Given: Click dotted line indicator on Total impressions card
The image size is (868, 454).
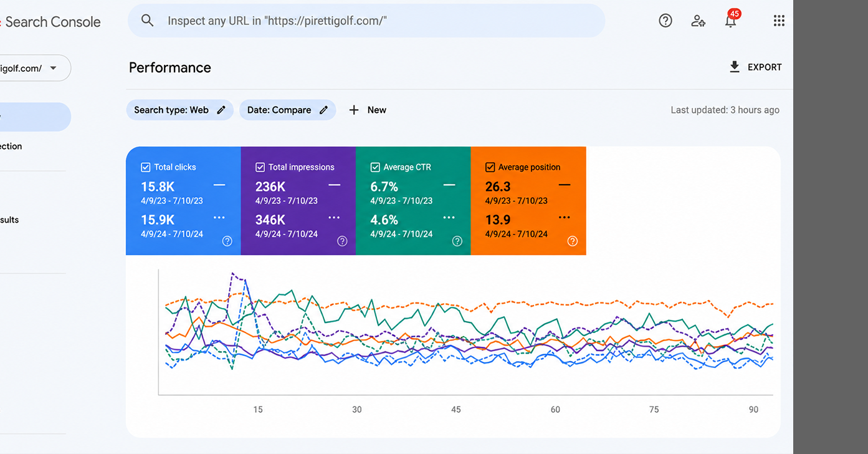Looking at the screenshot, I should pyautogui.click(x=335, y=218).
